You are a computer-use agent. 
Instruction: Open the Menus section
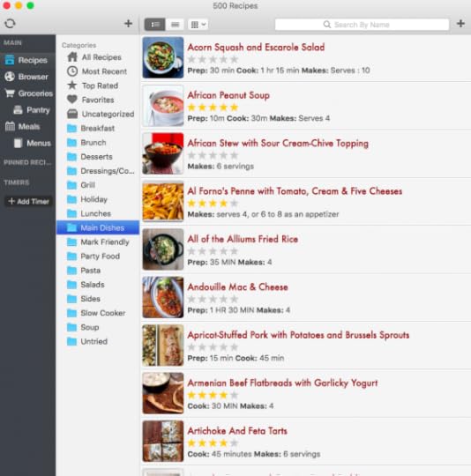click(32, 143)
